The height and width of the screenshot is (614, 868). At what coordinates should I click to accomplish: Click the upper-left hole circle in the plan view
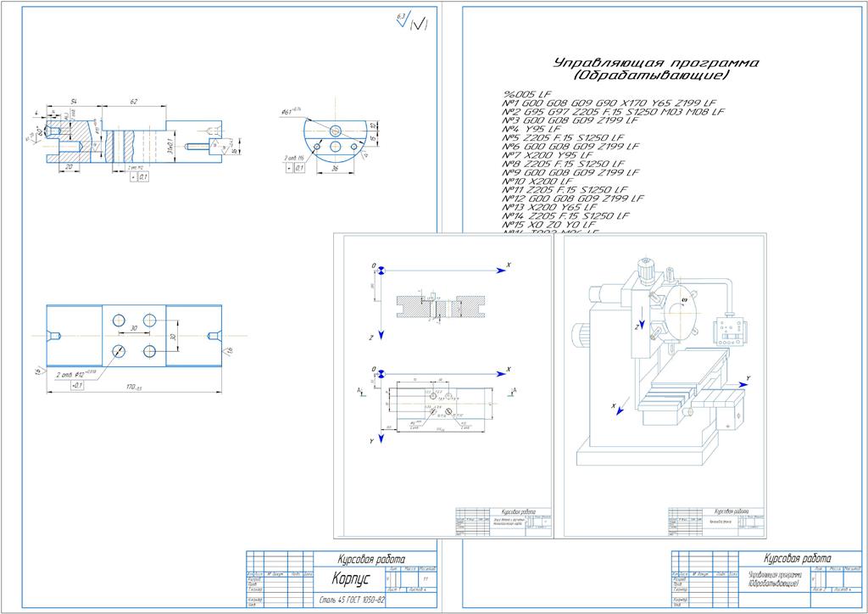(x=119, y=320)
